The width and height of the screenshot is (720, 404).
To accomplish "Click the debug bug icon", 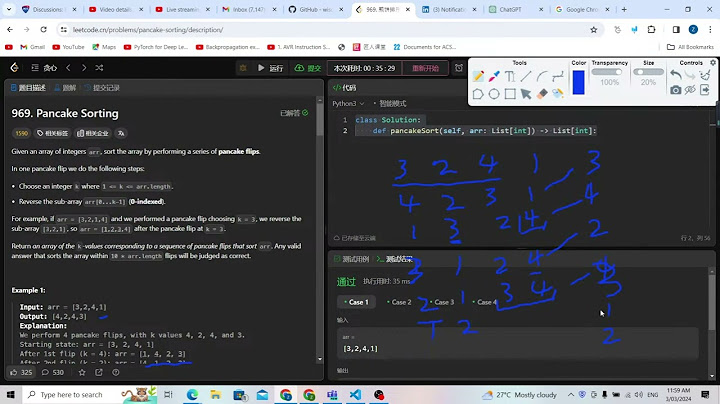I will point(243,68).
